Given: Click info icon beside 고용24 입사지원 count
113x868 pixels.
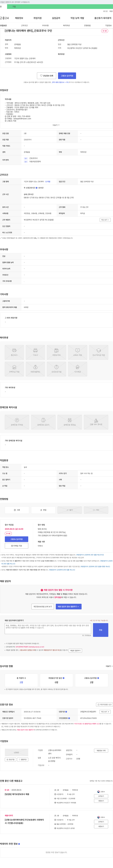Looking at the screenshot, I should [98, 678].
